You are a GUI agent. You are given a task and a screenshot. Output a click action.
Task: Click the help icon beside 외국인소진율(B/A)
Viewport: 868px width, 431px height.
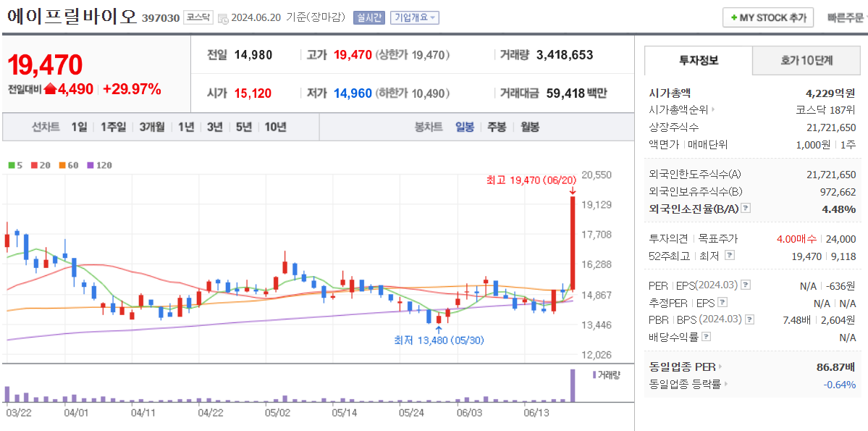click(x=746, y=209)
